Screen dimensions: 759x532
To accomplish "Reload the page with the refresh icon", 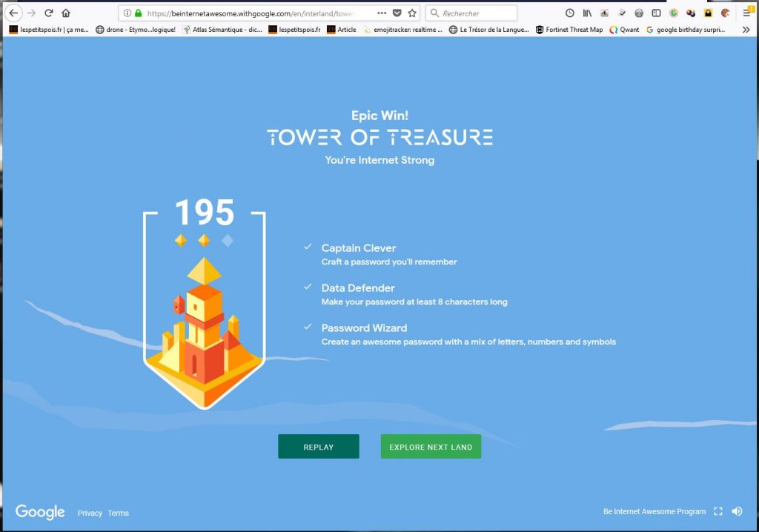I will (x=49, y=13).
